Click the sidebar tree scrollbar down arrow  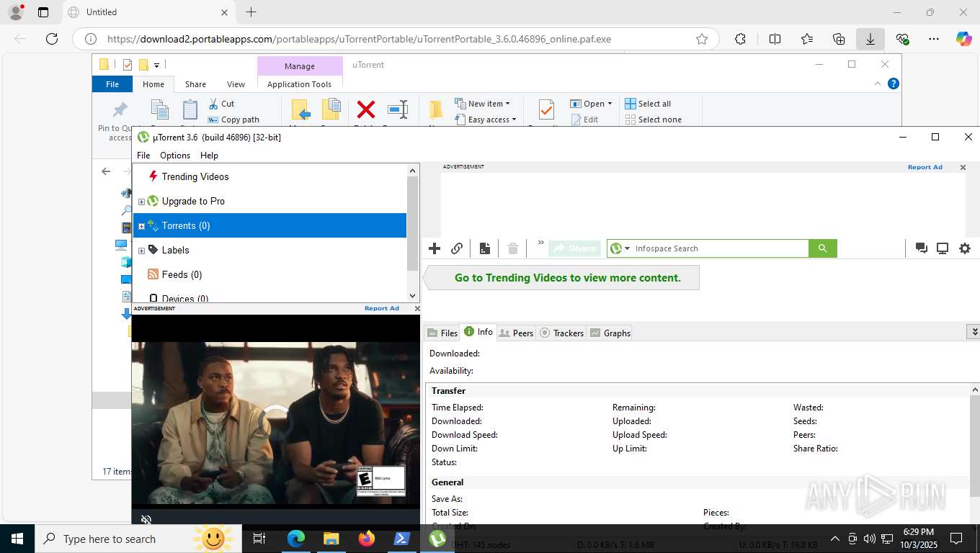click(414, 296)
